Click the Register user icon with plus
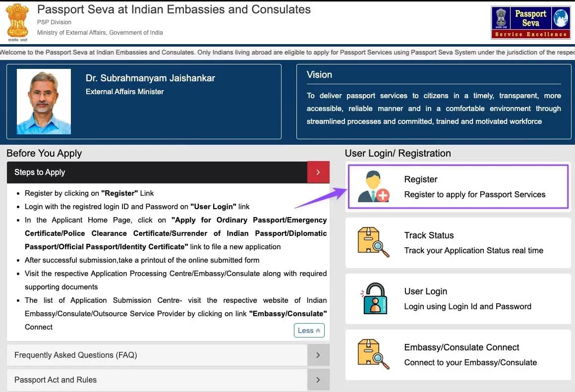The image size is (575, 392). tap(373, 186)
